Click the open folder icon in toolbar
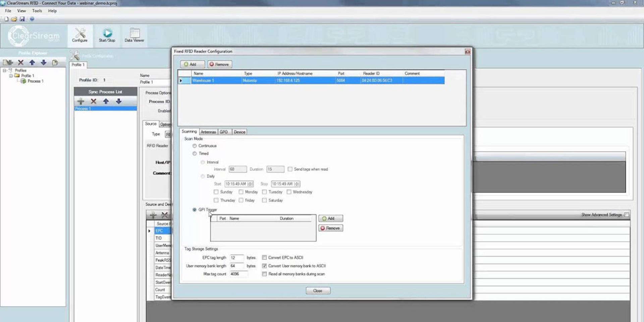 tap(14, 19)
